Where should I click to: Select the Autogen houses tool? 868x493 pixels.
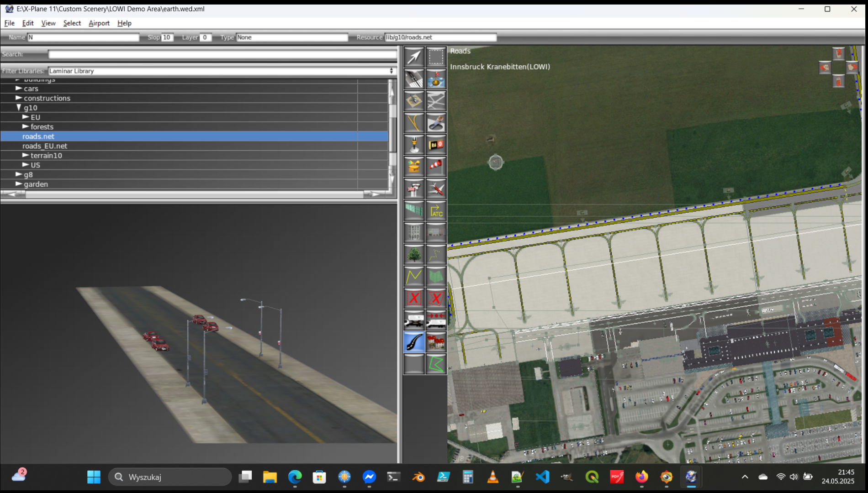pyautogui.click(x=436, y=342)
